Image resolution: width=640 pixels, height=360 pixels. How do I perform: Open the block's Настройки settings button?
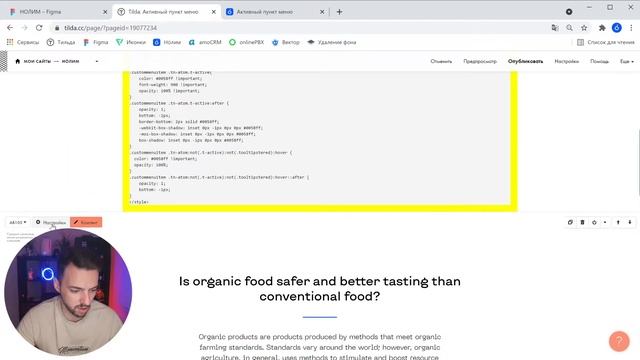(x=51, y=222)
